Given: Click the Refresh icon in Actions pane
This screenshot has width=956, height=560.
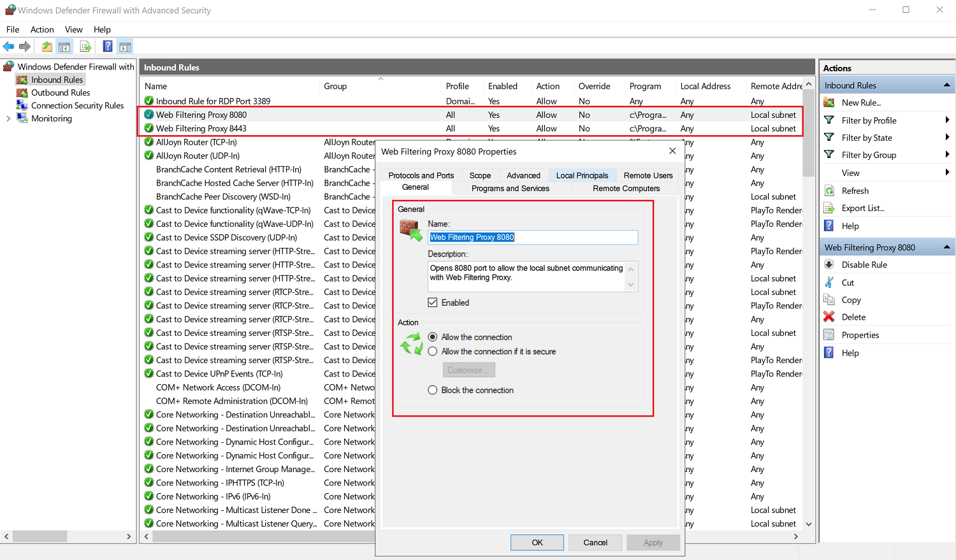Looking at the screenshot, I should [x=829, y=190].
